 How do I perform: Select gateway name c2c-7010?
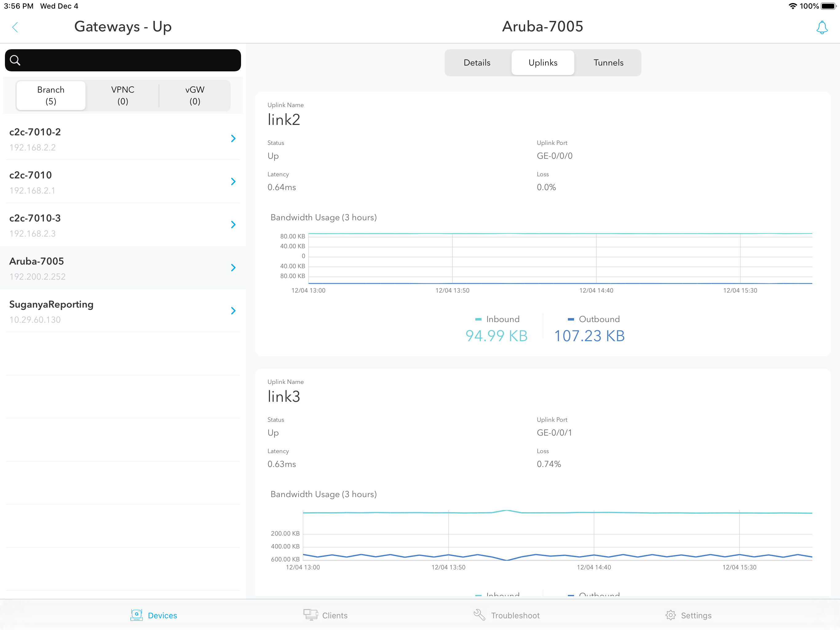pyautogui.click(x=30, y=175)
